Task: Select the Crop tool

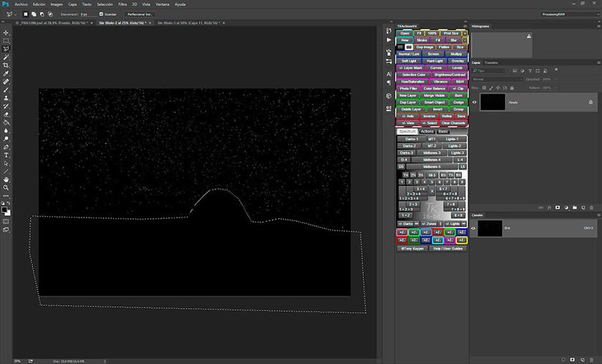Action: (x=6, y=65)
